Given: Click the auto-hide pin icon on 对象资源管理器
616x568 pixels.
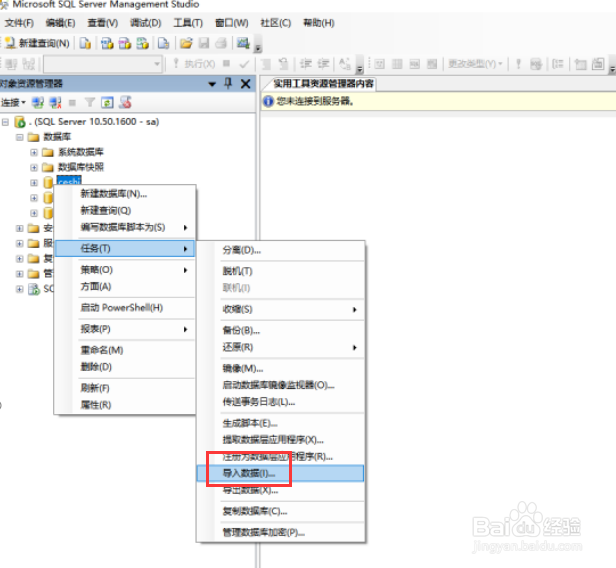Looking at the screenshot, I should coord(228,83).
